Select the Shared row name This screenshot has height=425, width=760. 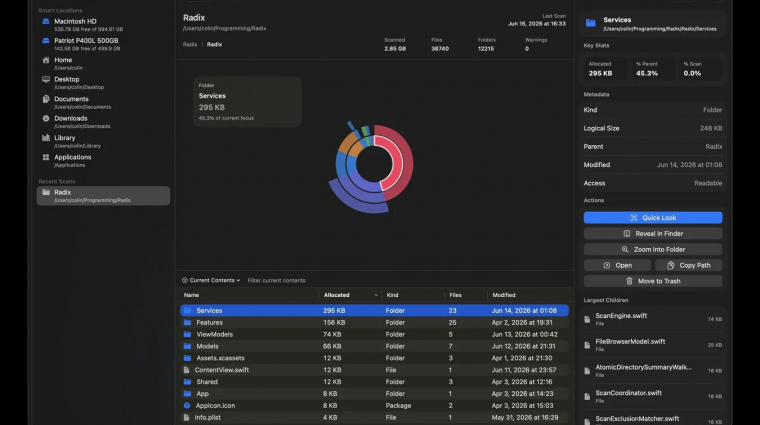207,382
